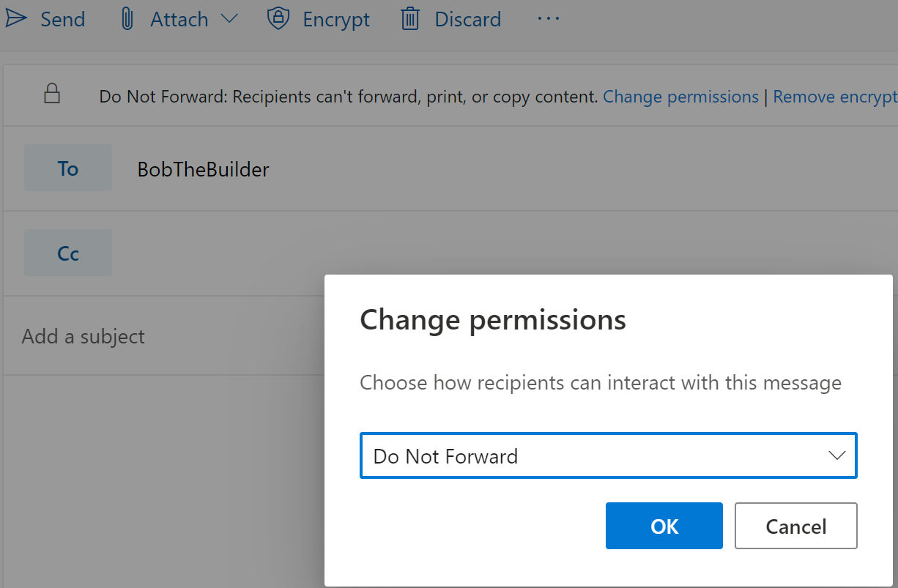Open the Cc address book
Screen dimensions: 898x588
click(67, 253)
